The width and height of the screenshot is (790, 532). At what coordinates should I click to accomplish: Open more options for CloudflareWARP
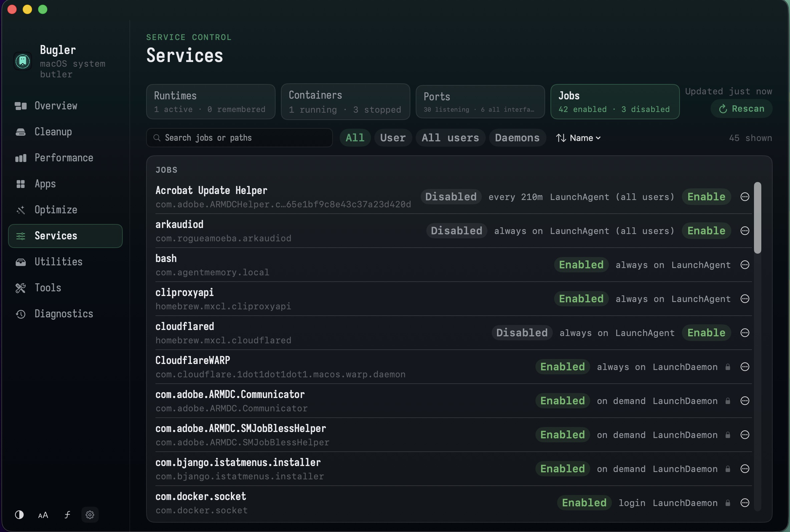point(745,367)
